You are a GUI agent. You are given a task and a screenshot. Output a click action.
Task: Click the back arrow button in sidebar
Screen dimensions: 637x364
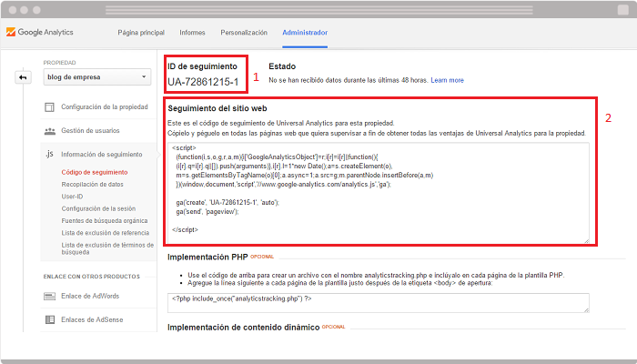pos(24,77)
